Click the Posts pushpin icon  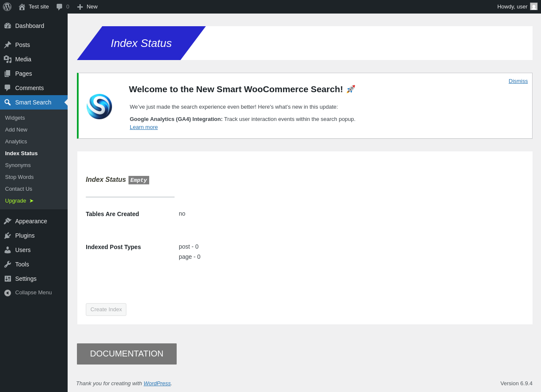click(8, 45)
